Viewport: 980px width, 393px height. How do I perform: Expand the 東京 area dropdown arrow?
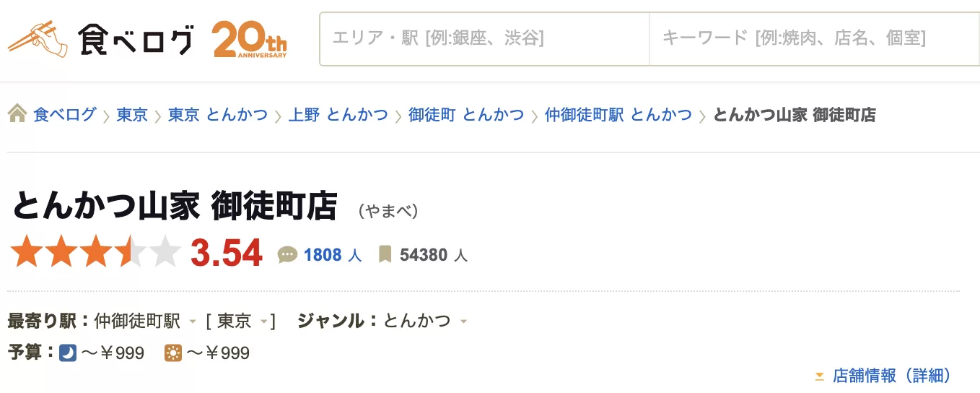264,321
